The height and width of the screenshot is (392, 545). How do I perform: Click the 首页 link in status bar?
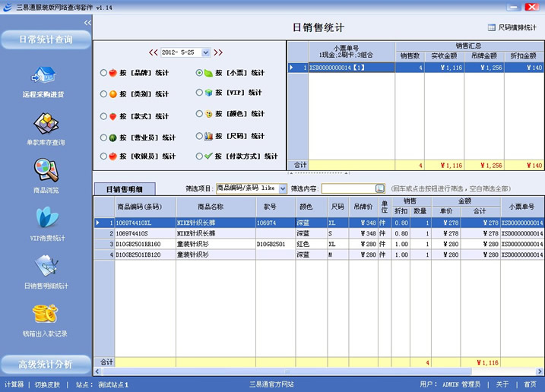pos(530,384)
